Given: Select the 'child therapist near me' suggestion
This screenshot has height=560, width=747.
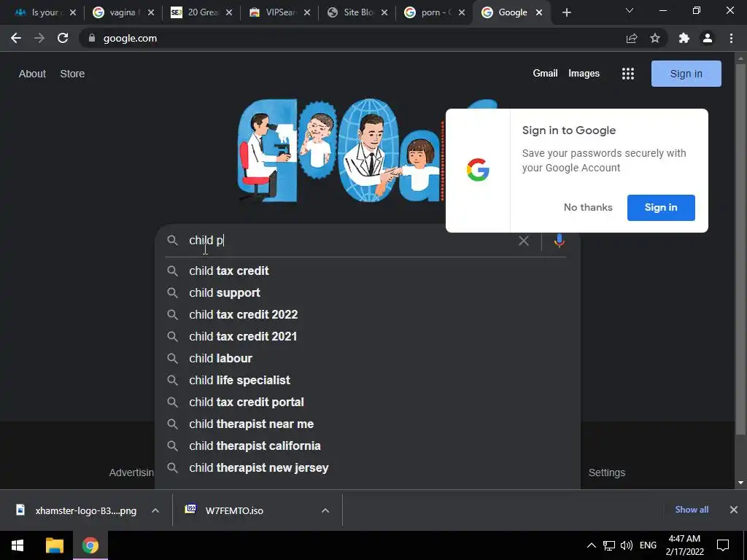Looking at the screenshot, I should (368, 424).
